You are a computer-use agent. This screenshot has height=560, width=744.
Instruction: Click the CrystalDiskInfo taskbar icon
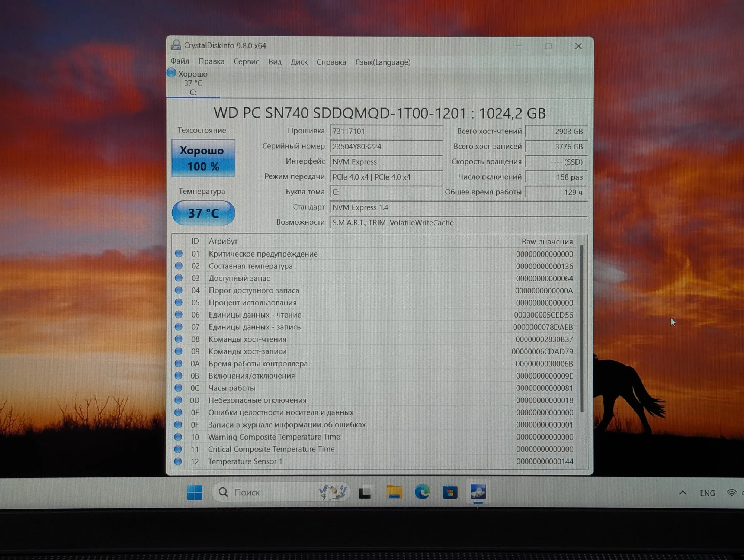[x=478, y=492]
